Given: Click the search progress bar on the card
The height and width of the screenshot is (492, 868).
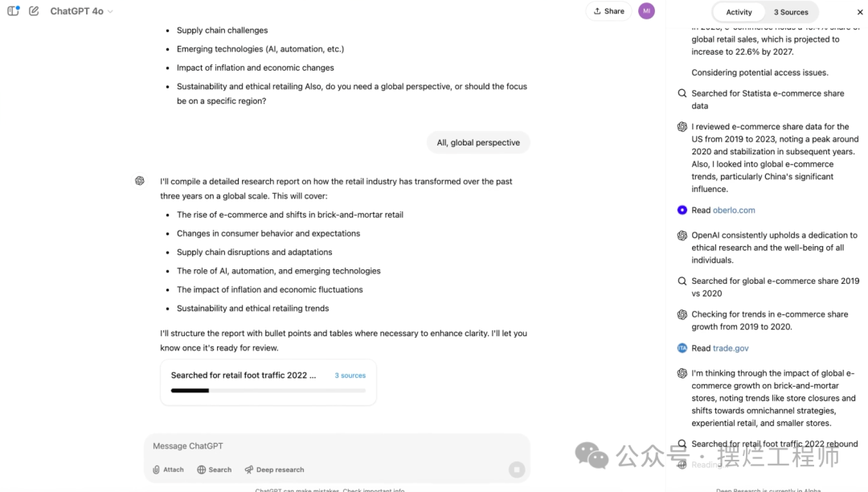Looking at the screenshot, I should (x=268, y=391).
